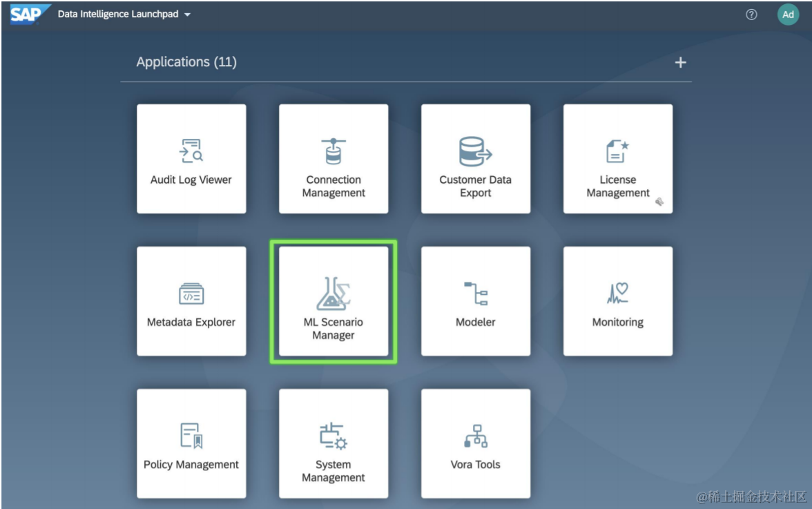This screenshot has width=812, height=509.
Task: Click small pin icon on License Management tile
Action: [x=659, y=202]
